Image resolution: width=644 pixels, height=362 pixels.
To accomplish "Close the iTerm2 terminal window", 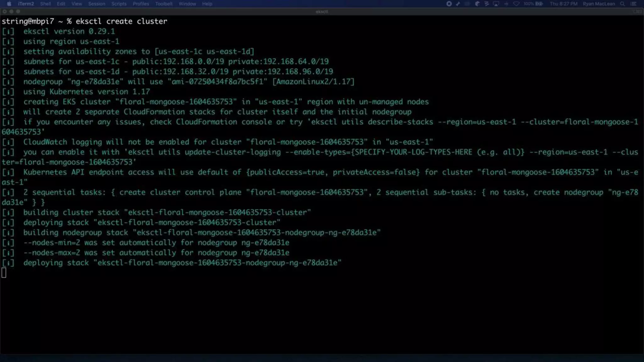I will pyautogui.click(x=5, y=12).
